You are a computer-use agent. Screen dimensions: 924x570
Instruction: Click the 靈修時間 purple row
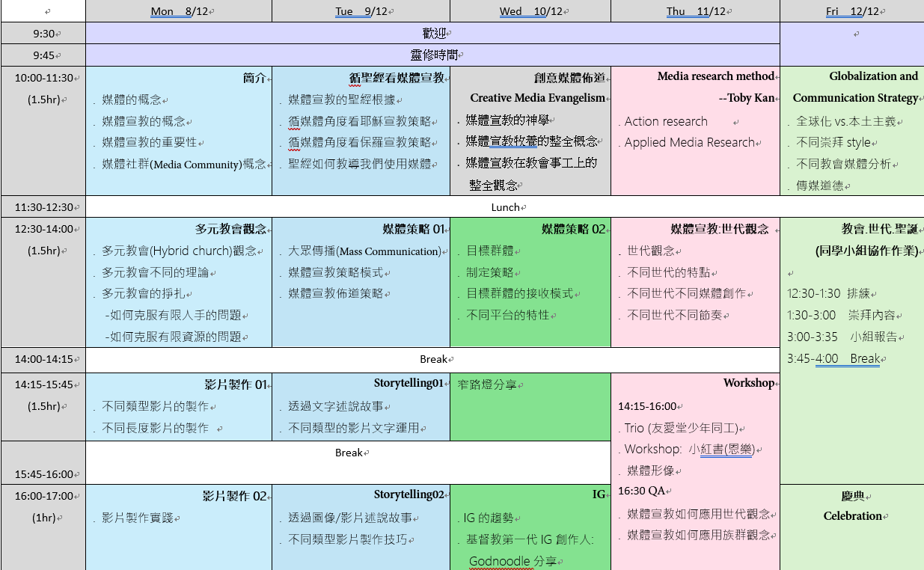(x=432, y=55)
